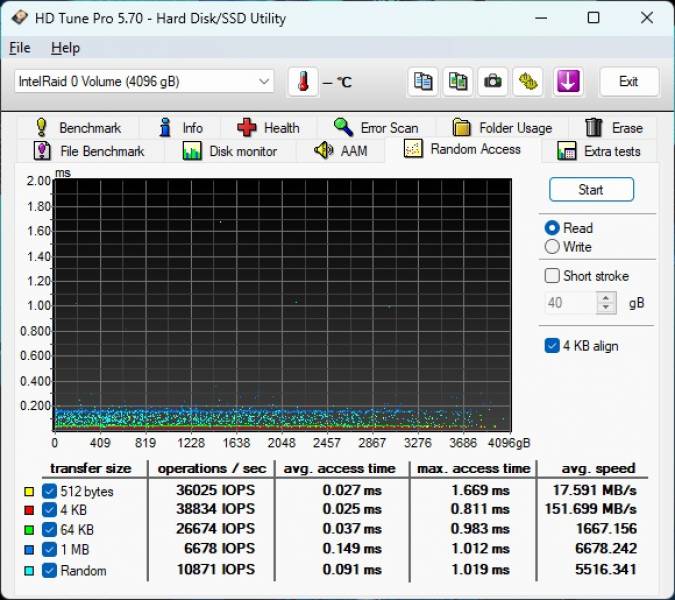
Task: Uncheck the 1 MB transfer size checkbox
Action: (x=49, y=549)
